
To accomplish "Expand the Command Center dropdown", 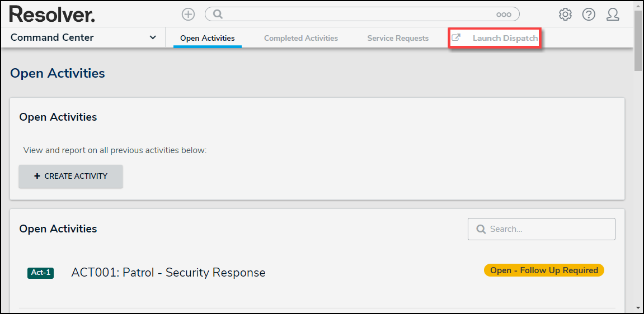I will [x=153, y=38].
